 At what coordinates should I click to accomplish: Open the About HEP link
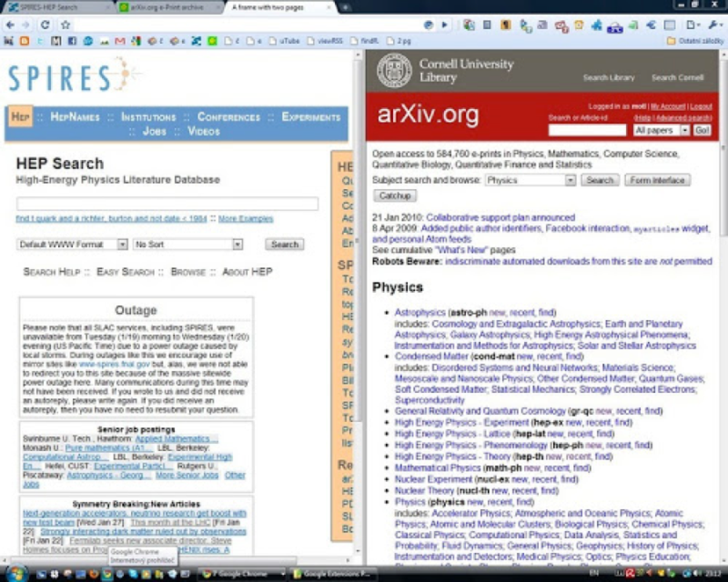(x=248, y=272)
